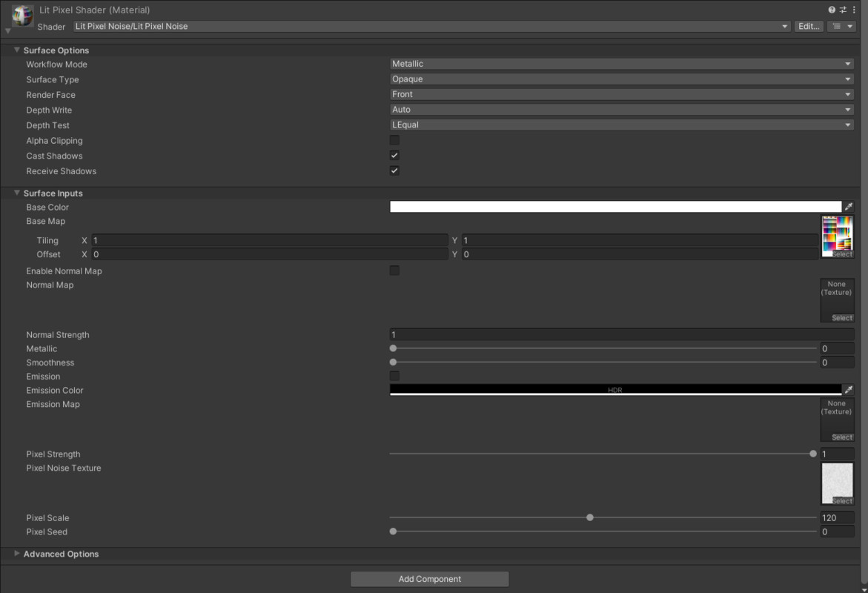
Task: Click the Lit Pixel Shader (Material) title
Action: click(95, 10)
